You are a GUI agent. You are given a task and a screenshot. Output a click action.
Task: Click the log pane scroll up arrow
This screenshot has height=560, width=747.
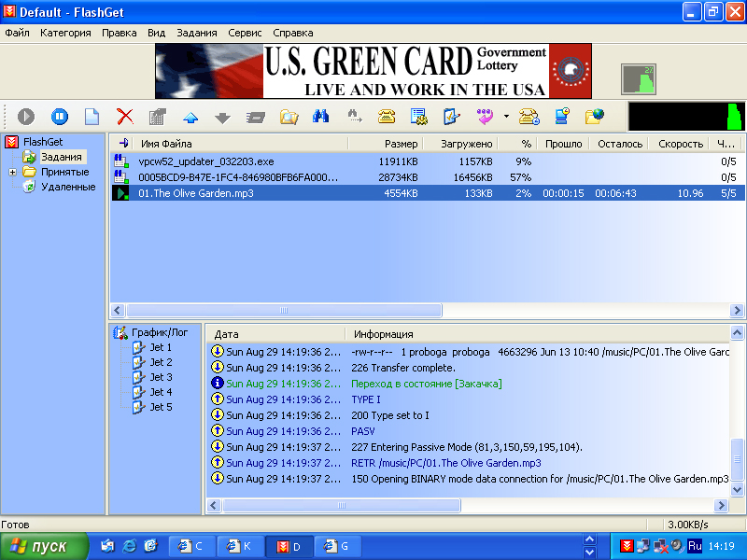pyautogui.click(x=737, y=333)
